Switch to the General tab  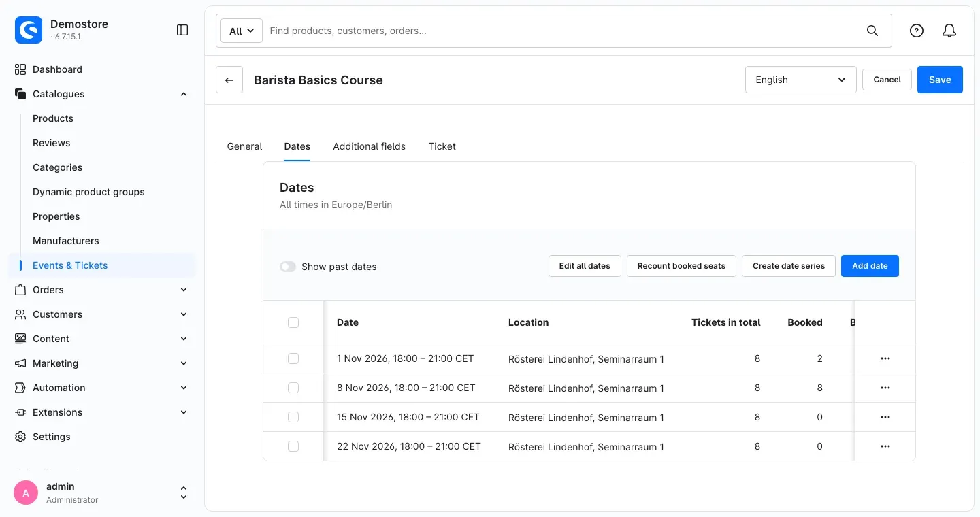[244, 146]
